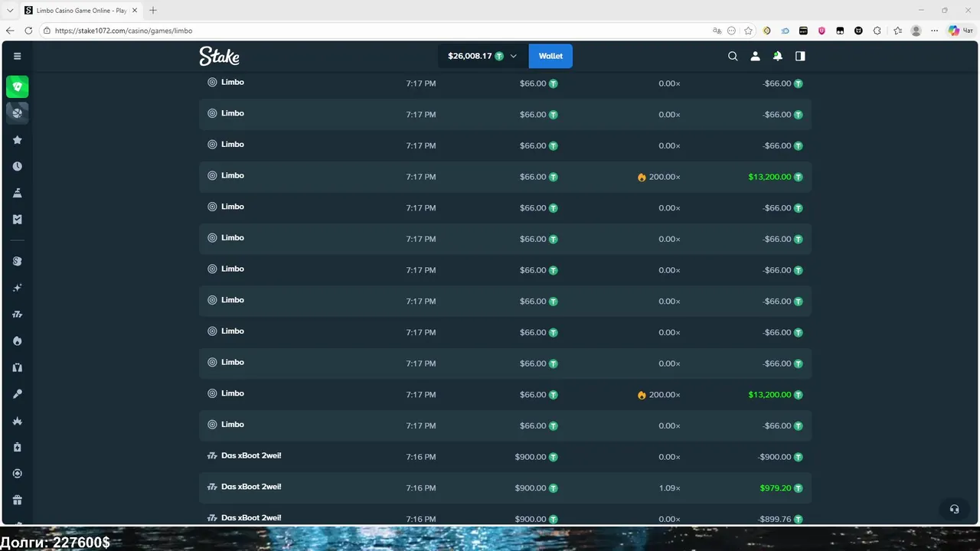Open first Limbo bet with 200.00× multiplier
The width and height of the screenshot is (980, 551).
point(505,177)
